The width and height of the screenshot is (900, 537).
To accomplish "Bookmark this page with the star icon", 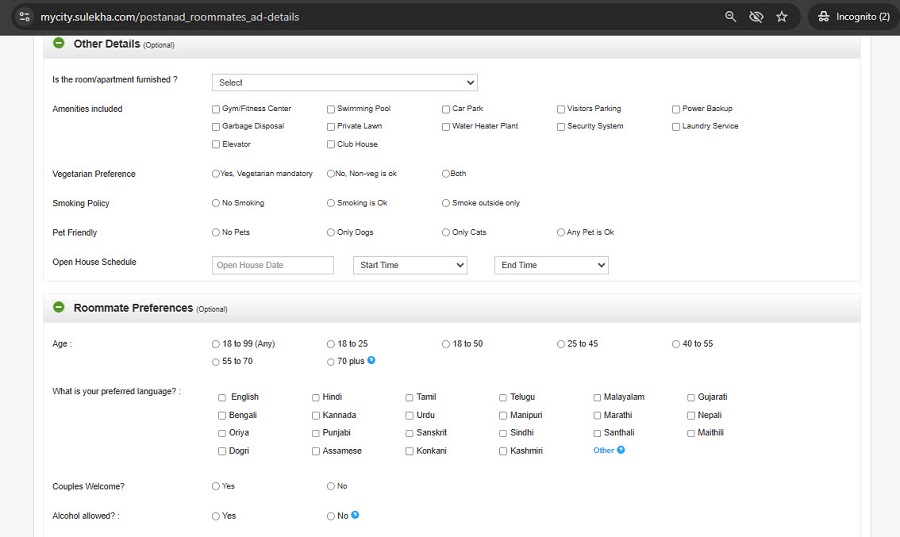I will click(x=782, y=17).
